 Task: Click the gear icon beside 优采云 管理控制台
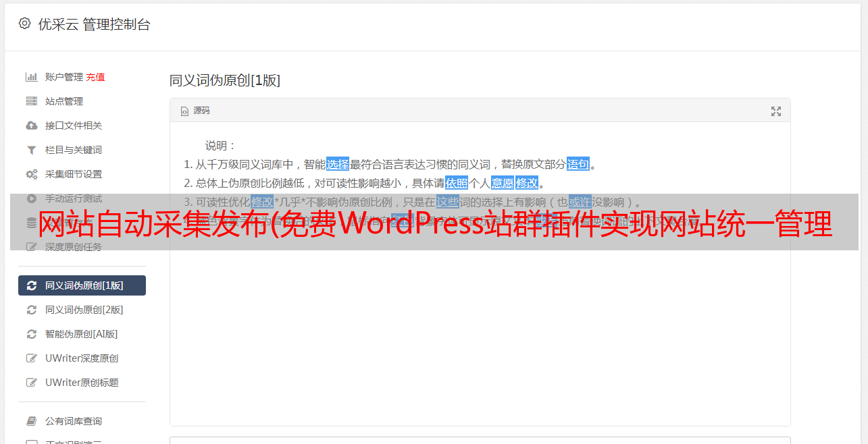pos(25,24)
